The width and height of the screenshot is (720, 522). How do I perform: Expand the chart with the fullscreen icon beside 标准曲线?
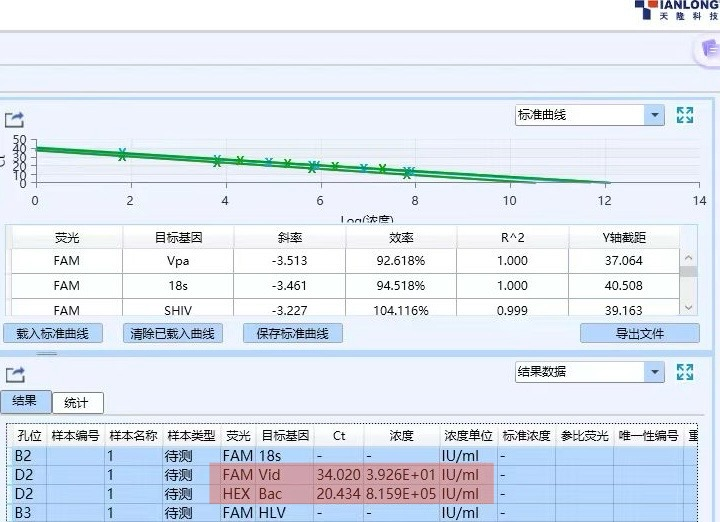(685, 115)
